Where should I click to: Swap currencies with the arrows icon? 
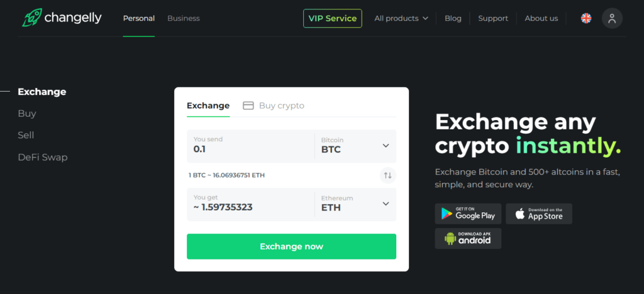click(x=388, y=175)
